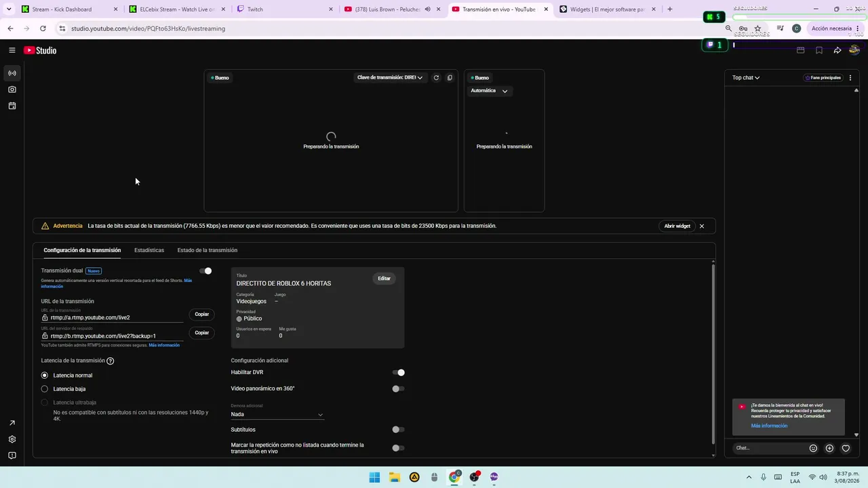Copy the primary stream URL
Screen dimensions: 868x488
click(202, 314)
